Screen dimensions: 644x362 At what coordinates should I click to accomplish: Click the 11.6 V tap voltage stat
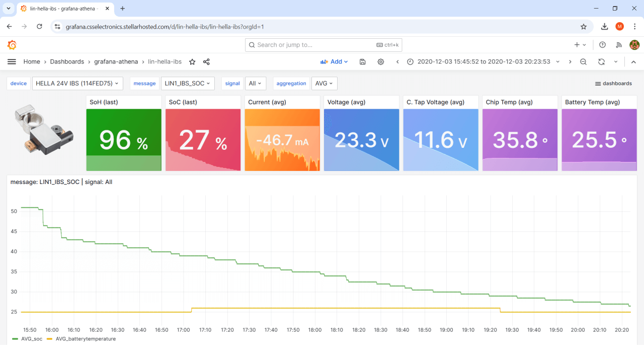pyautogui.click(x=441, y=140)
